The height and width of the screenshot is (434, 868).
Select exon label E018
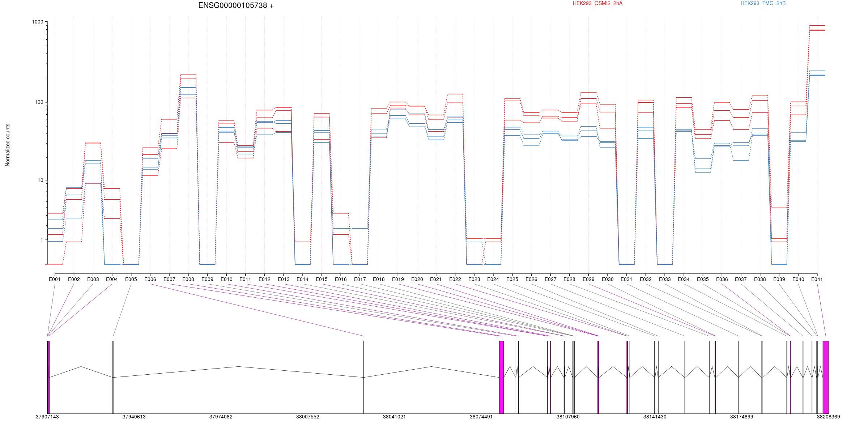[379, 279]
